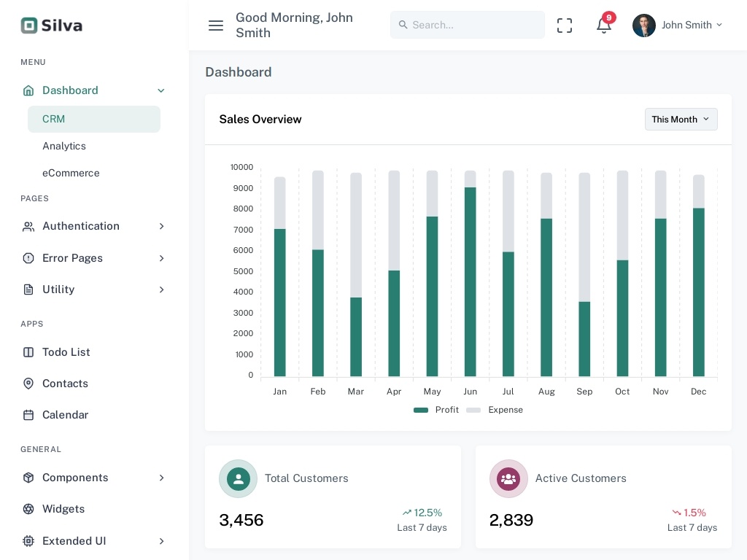Open Widgets in the sidebar
This screenshot has height=560, width=747.
point(63,509)
